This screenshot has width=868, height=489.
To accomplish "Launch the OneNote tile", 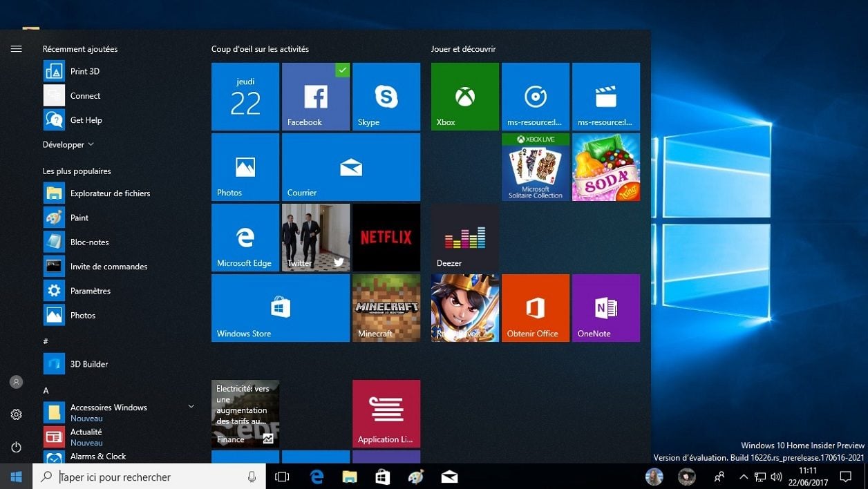I will [606, 308].
